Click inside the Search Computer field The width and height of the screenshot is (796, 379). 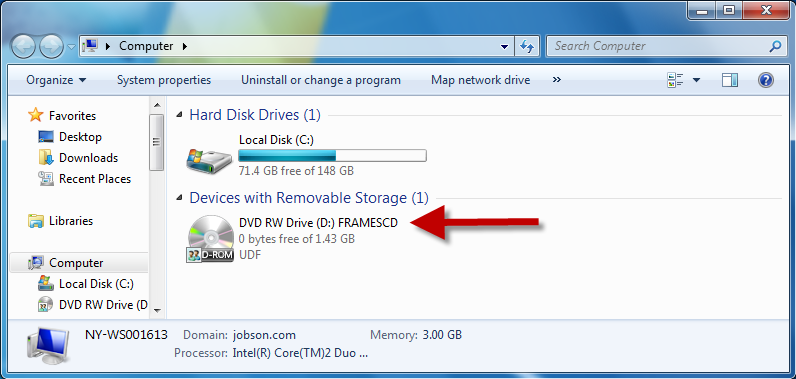click(x=657, y=47)
